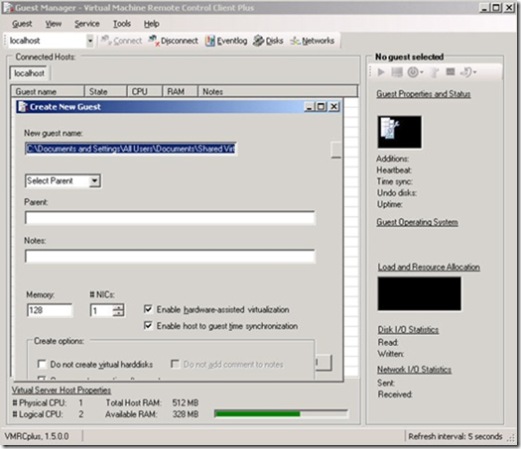Select the localhost tab under Connected Hosts
This screenshot has width=521, height=449.
[x=29, y=73]
